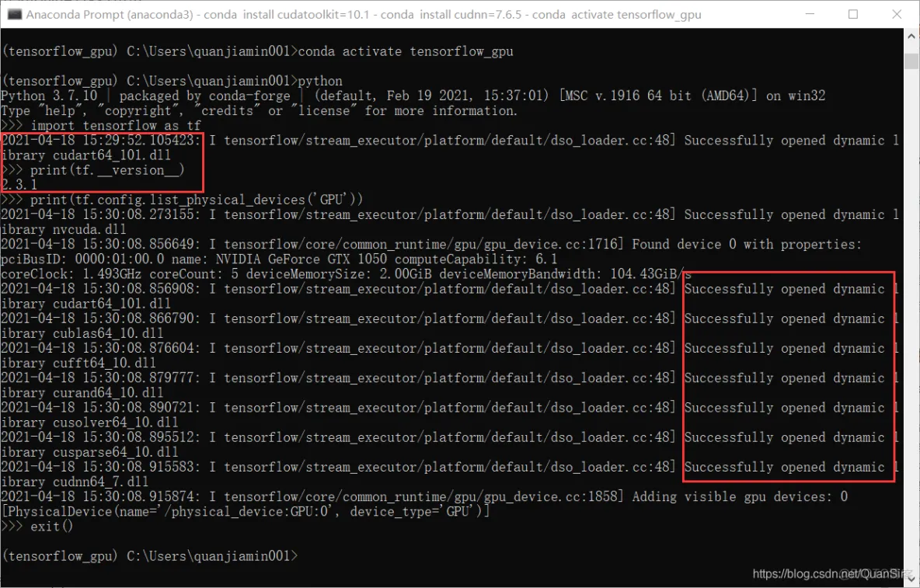Click the 'conda activate tensorflow_gpu' command text
The height and width of the screenshot is (588, 920).
coord(406,51)
